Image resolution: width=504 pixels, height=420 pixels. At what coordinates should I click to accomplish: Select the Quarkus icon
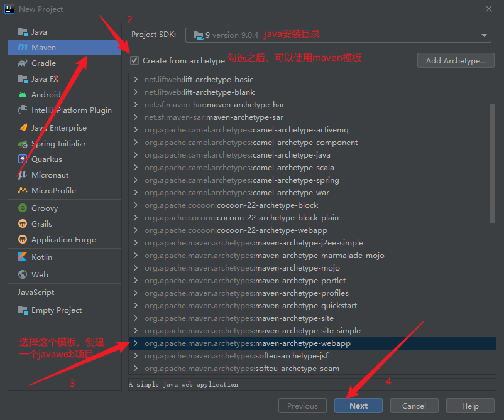pos(23,159)
